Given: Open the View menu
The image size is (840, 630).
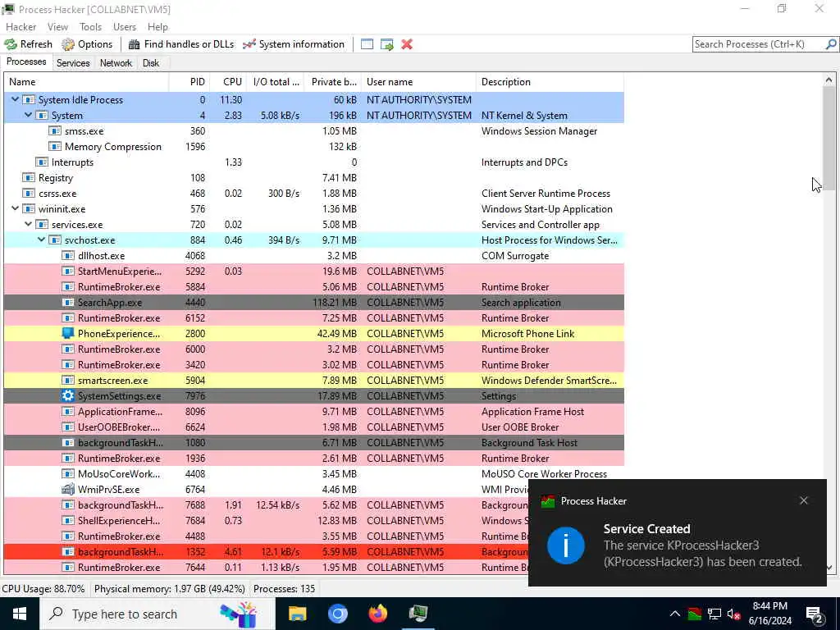Looking at the screenshot, I should point(57,27).
